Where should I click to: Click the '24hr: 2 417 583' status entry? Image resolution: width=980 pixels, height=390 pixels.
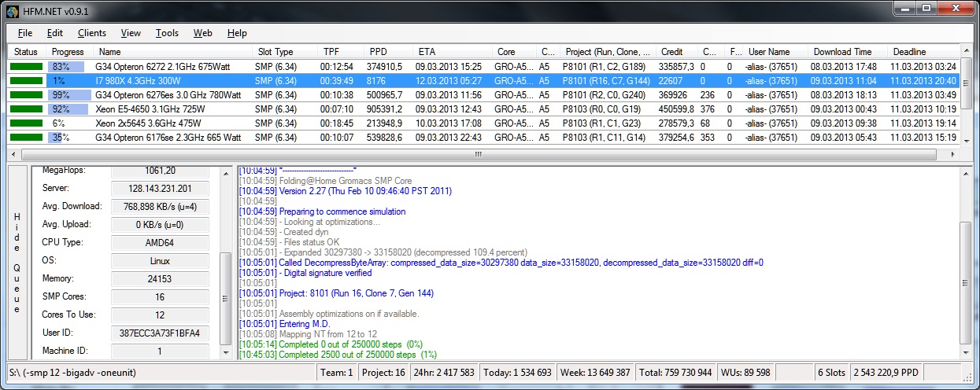pyautogui.click(x=444, y=373)
